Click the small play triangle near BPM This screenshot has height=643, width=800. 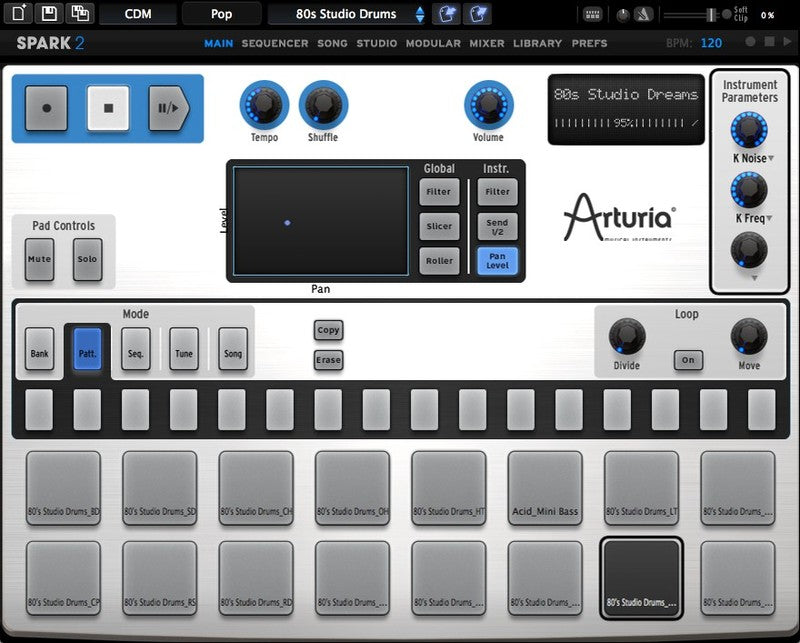[x=788, y=41]
